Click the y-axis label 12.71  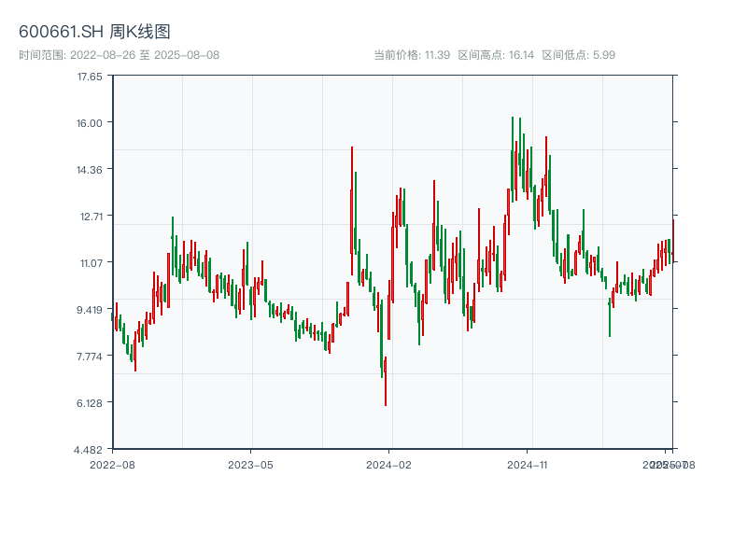[91, 217]
